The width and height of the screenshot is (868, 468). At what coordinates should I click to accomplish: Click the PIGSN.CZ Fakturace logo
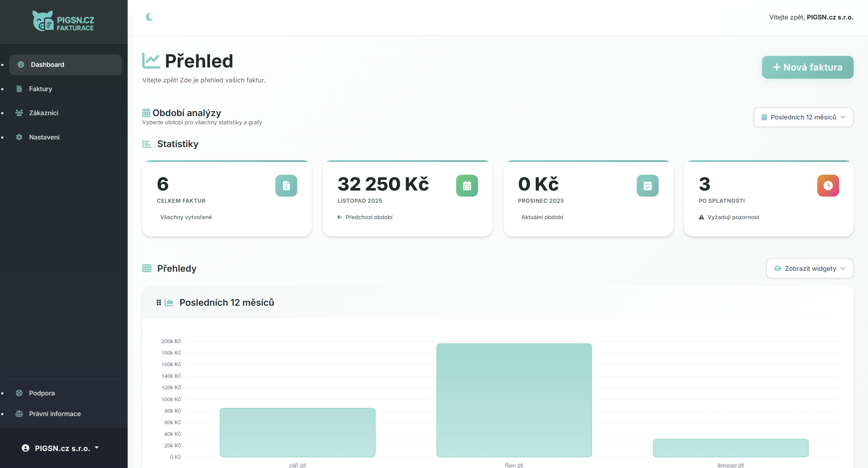click(63, 22)
